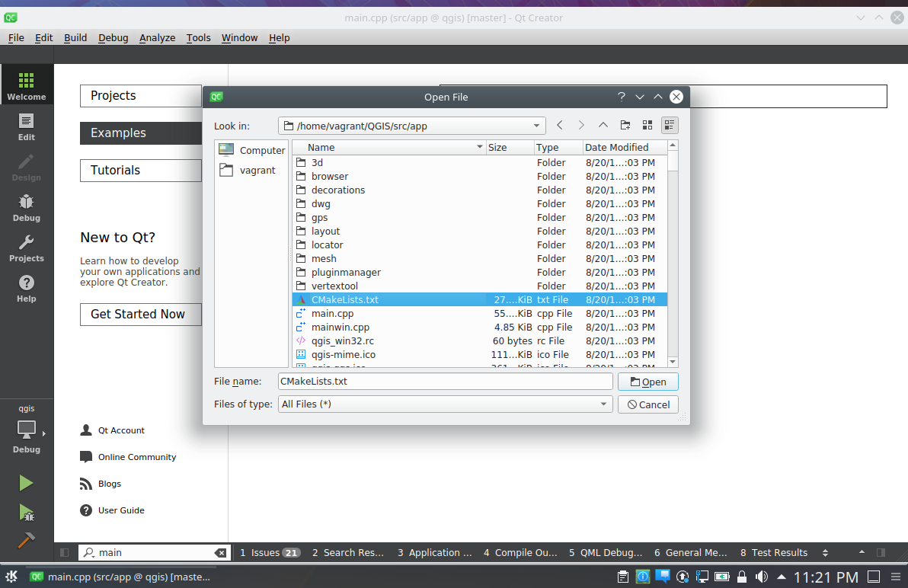Open the Analyze menu
This screenshot has height=588, width=908.
click(x=157, y=37)
